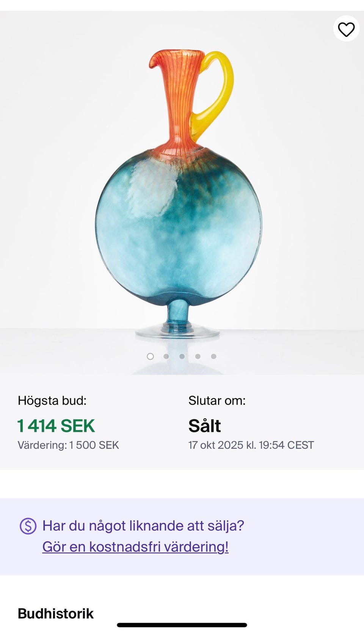364x634 pixels.
Task: Show the third photo via carousel dot
Action: click(x=182, y=356)
